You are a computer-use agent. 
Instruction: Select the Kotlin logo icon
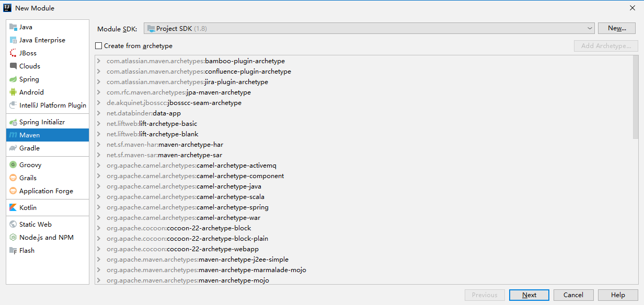click(x=13, y=208)
